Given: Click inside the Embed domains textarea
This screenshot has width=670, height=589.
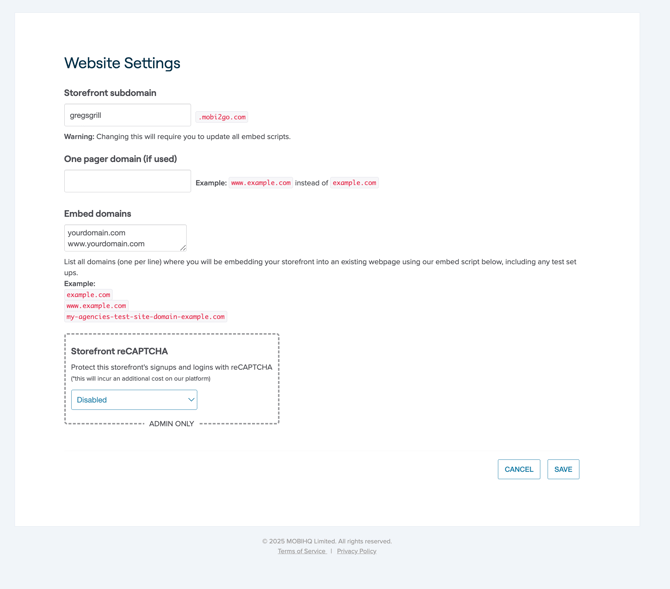Looking at the screenshot, I should click(124, 238).
